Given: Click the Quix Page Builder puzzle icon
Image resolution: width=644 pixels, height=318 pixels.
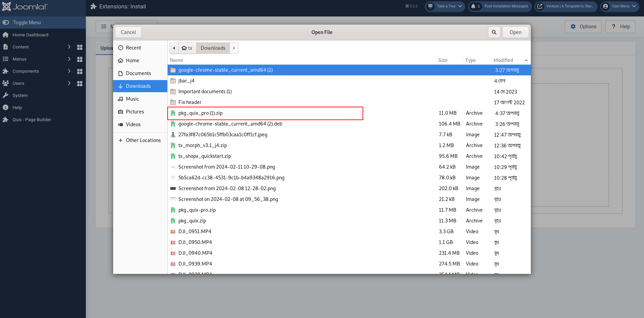Looking at the screenshot, I should pos(5,119).
